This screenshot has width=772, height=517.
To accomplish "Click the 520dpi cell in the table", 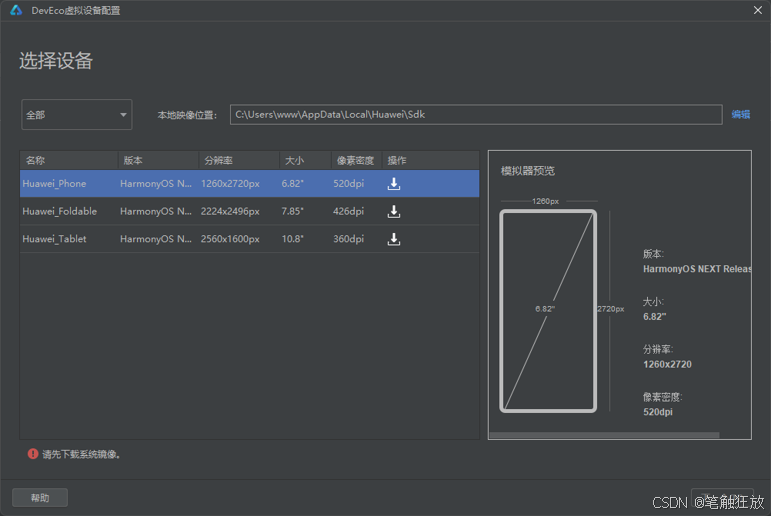I will (348, 184).
